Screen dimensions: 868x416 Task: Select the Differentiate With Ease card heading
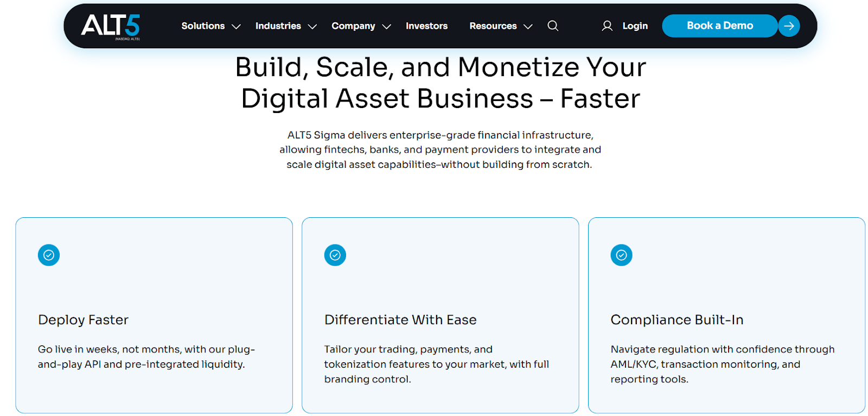pyautogui.click(x=400, y=320)
